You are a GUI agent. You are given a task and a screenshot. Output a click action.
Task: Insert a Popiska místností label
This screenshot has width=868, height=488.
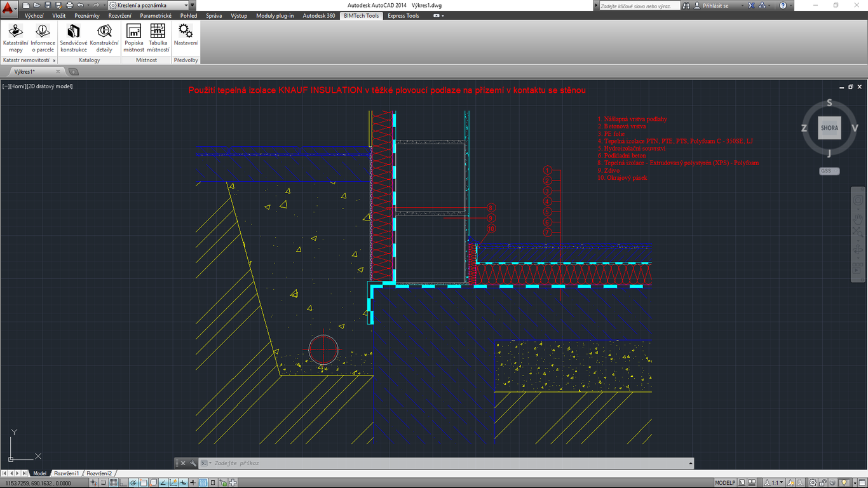[133, 37]
